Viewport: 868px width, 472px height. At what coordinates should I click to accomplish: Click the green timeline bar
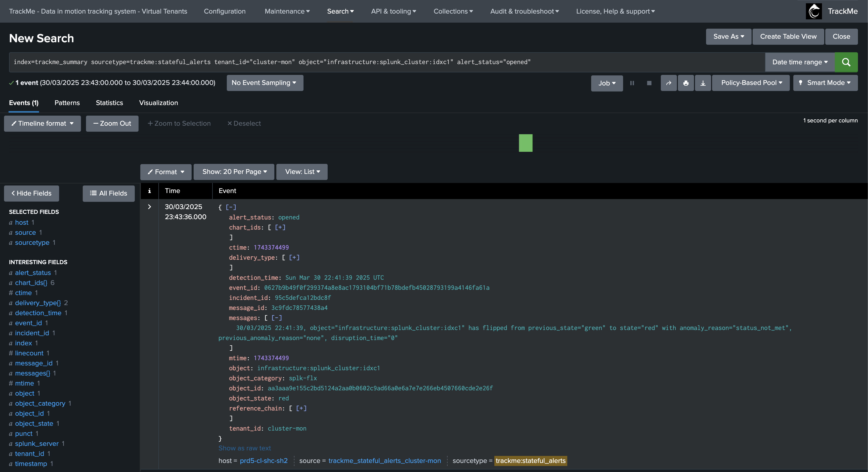point(526,143)
